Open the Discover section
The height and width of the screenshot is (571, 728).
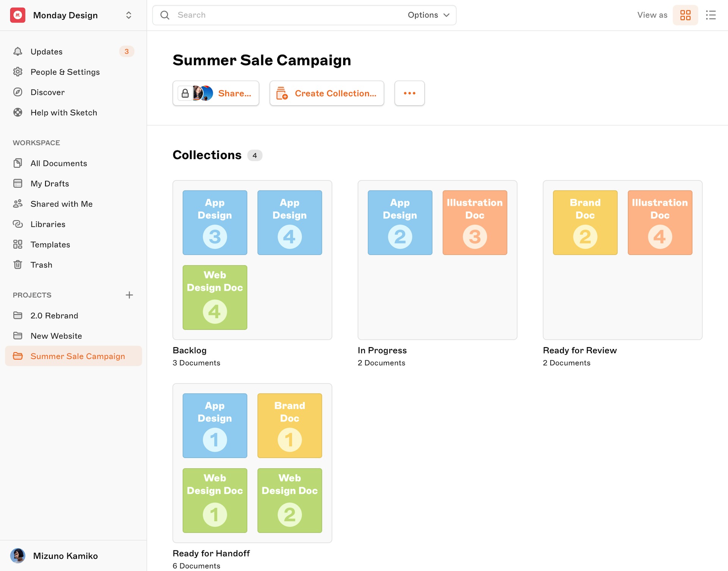(x=48, y=92)
